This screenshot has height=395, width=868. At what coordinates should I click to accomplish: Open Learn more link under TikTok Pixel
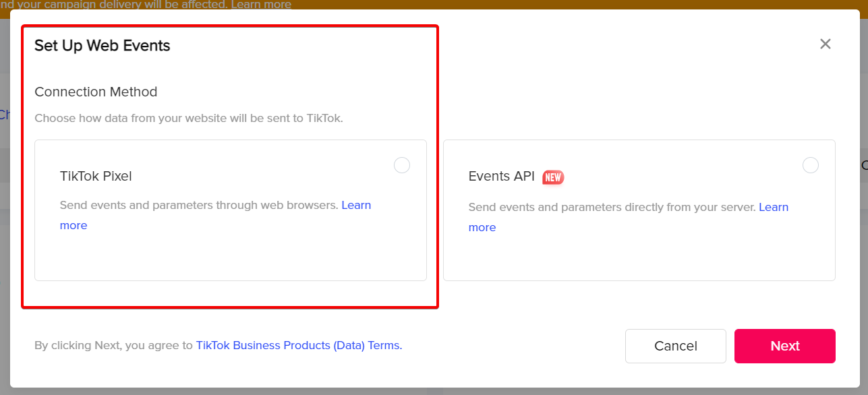pyautogui.click(x=356, y=205)
